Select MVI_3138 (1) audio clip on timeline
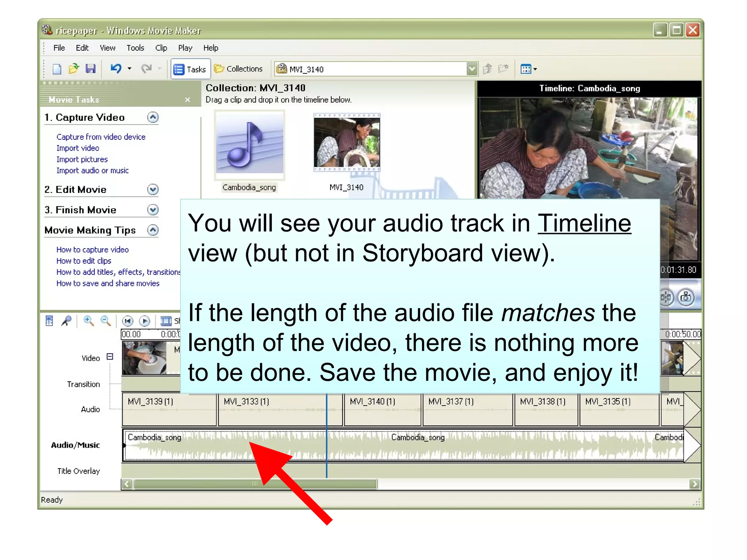This screenshot has width=747, height=560. 546,409
